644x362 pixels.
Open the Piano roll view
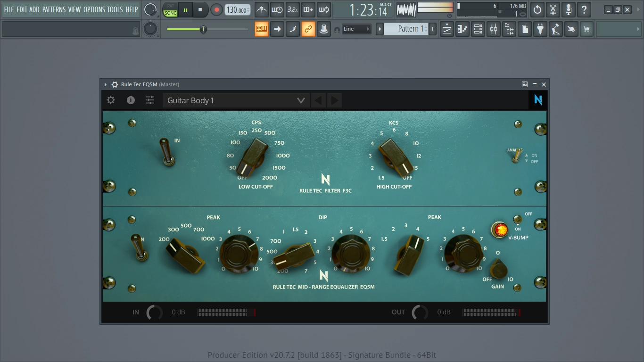(462, 29)
